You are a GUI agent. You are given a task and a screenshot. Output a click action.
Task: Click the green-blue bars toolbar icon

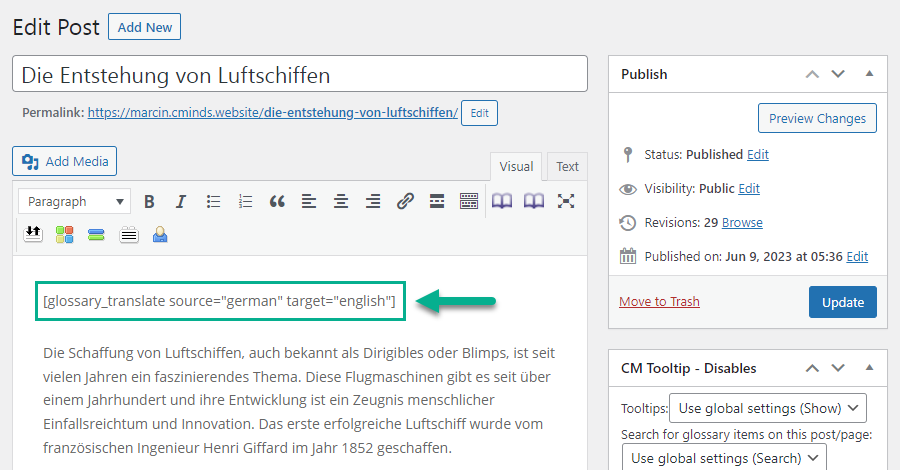coord(96,235)
